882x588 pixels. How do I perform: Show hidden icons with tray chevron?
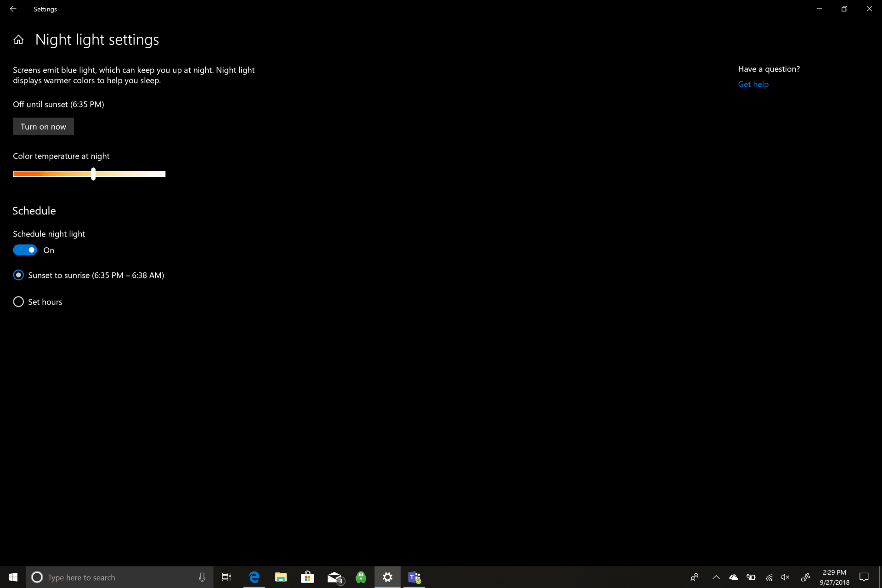click(x=716, y=577)
